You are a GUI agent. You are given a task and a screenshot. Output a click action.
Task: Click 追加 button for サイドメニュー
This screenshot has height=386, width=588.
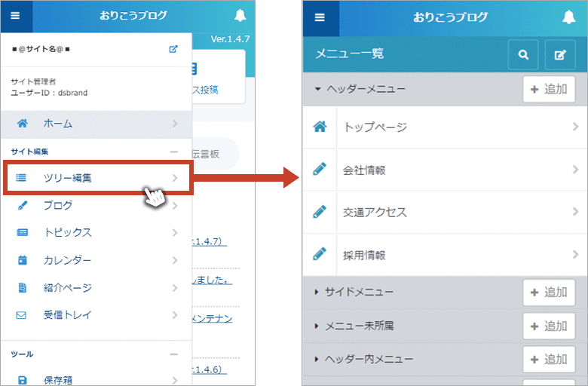[x=549, y=292]
